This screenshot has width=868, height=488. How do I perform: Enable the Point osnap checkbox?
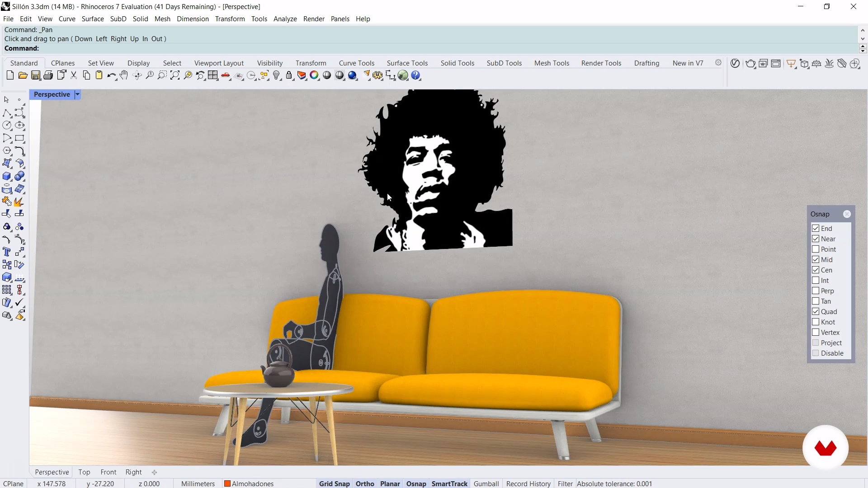point(816,249)
